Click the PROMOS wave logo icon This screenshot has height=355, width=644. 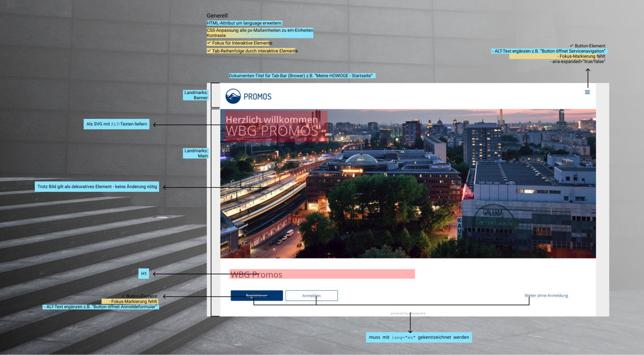click(x=232, y=96)
